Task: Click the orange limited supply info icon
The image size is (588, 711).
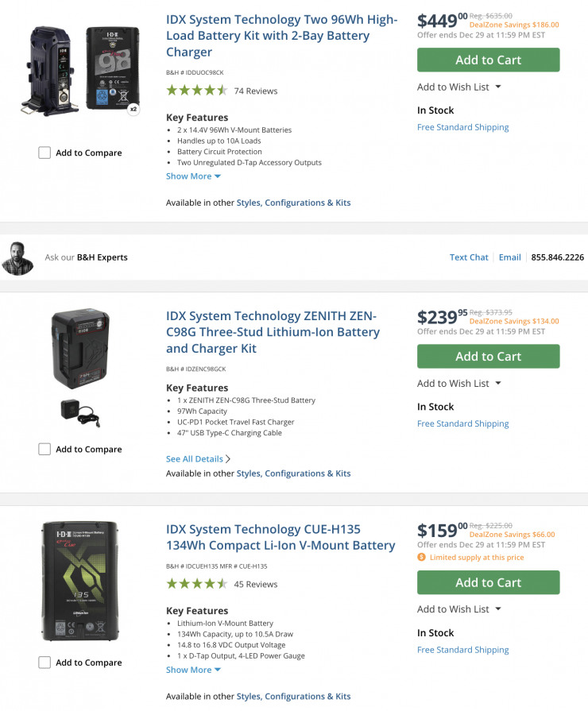Action: tap(421, 558)
